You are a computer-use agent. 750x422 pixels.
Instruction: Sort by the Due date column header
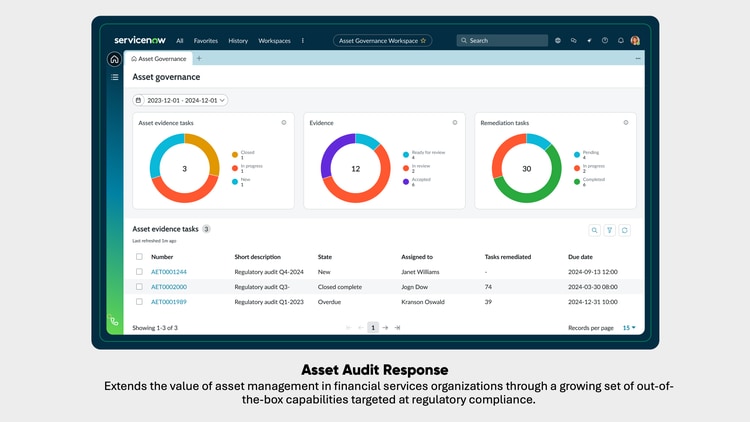point(580,257)
